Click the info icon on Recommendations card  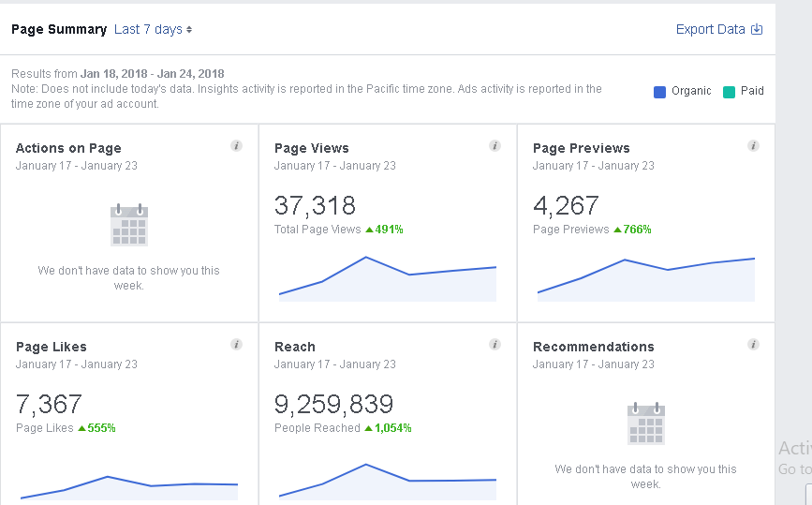coord(753,345)
